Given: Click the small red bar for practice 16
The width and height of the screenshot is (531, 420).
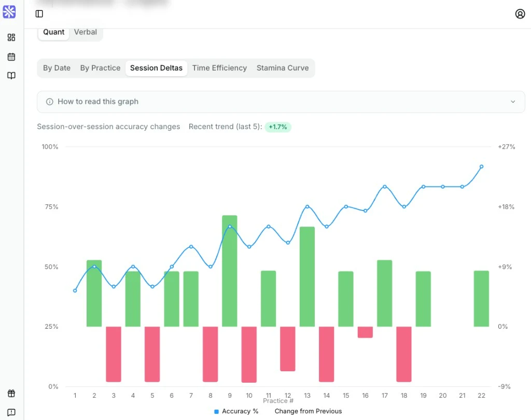Looking at the screenshot, I should [x=365, y=332].
